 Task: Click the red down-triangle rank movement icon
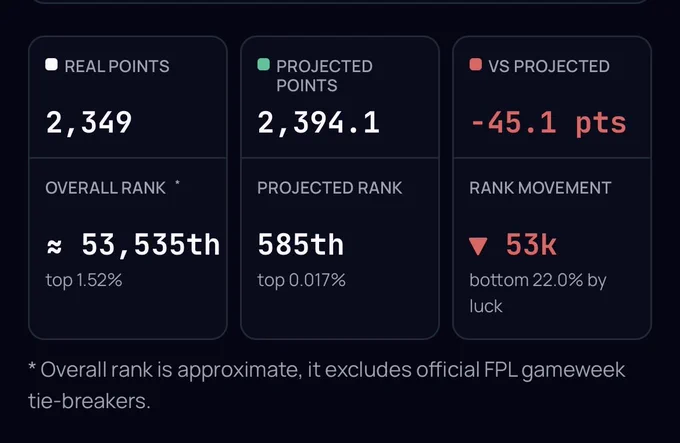tap(478, 246)
